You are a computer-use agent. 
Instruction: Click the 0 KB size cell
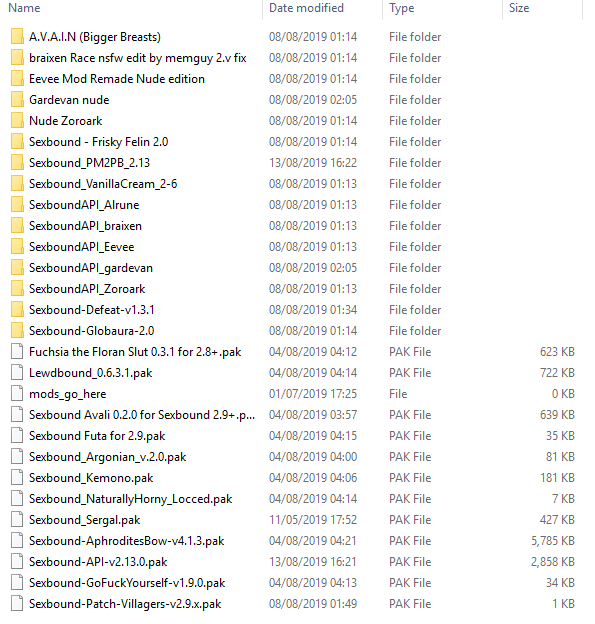563,394
